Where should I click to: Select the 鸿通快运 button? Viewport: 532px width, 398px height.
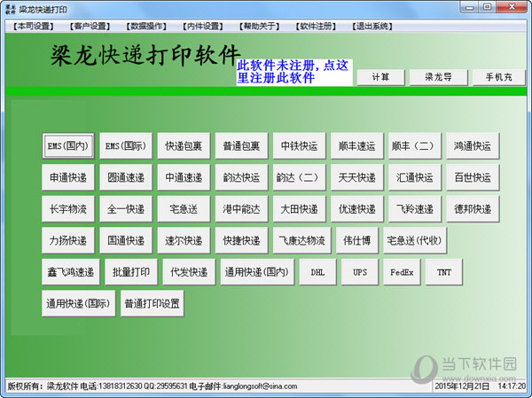tap(473, 146)
